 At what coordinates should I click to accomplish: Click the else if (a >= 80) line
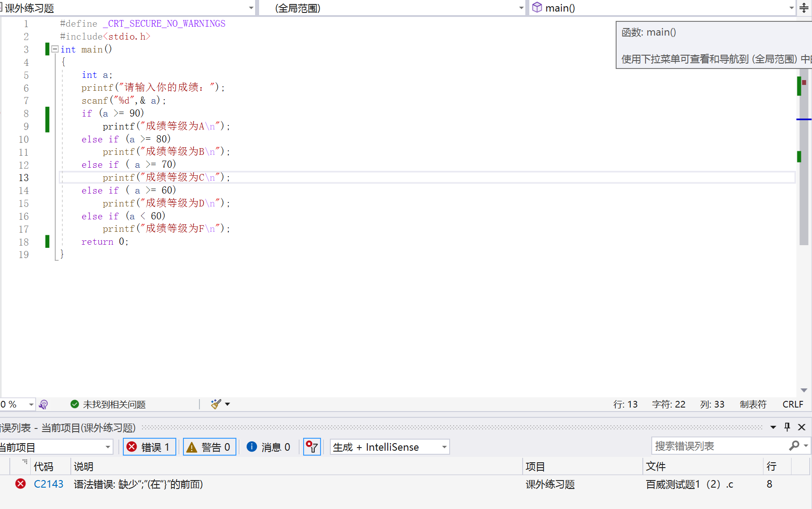pos(126,139)
